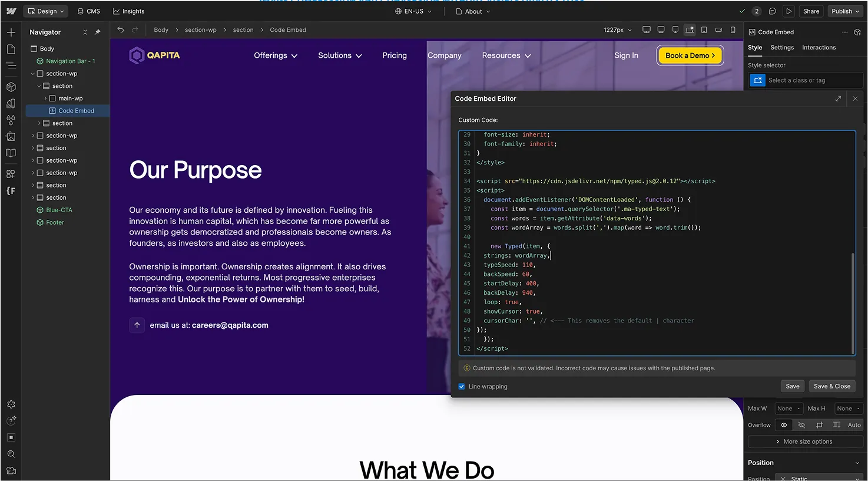Select Blue-CTA in Navigator
The image size is (868, 481).
coord(59,210)
